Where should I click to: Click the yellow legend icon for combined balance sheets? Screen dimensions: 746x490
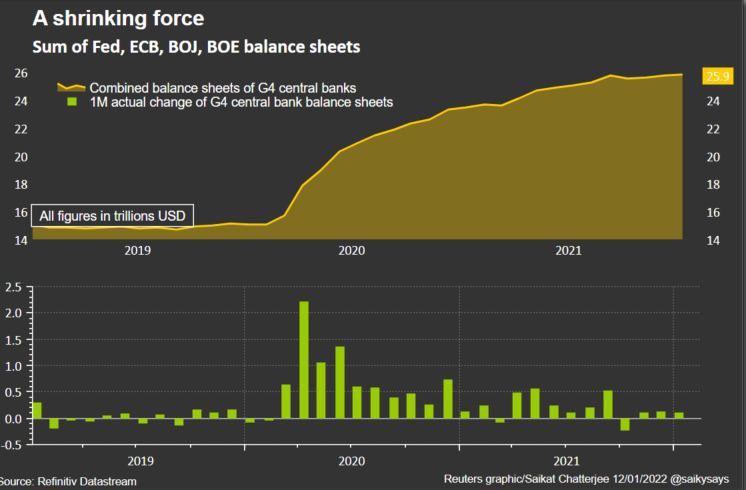pos(71,87)
